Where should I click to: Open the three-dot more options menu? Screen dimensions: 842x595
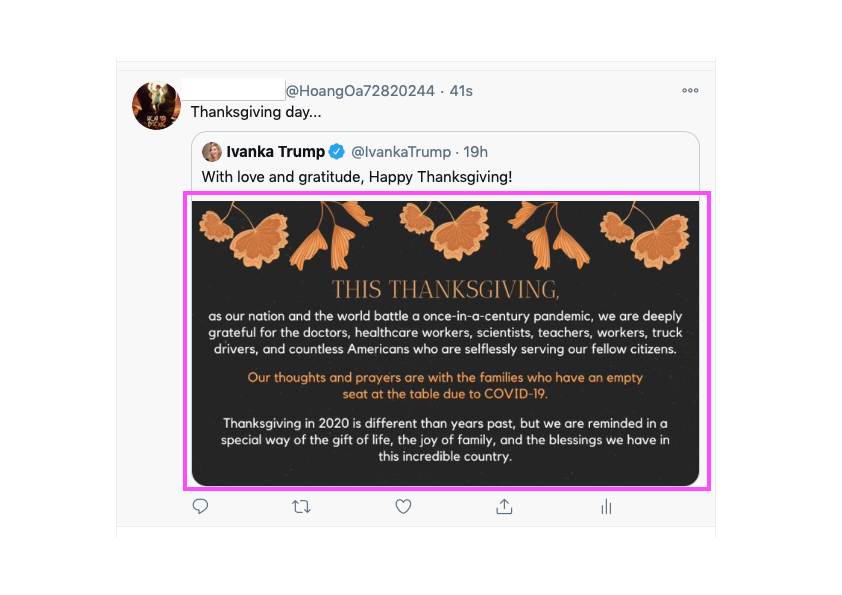[690, 90]
